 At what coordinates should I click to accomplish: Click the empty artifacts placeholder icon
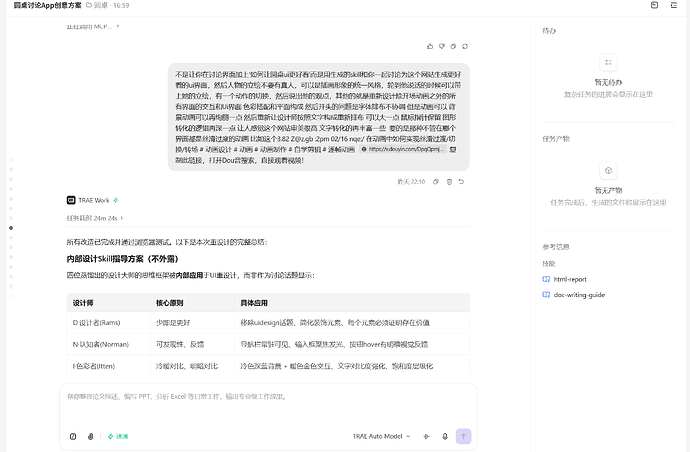tap(608, 171)
